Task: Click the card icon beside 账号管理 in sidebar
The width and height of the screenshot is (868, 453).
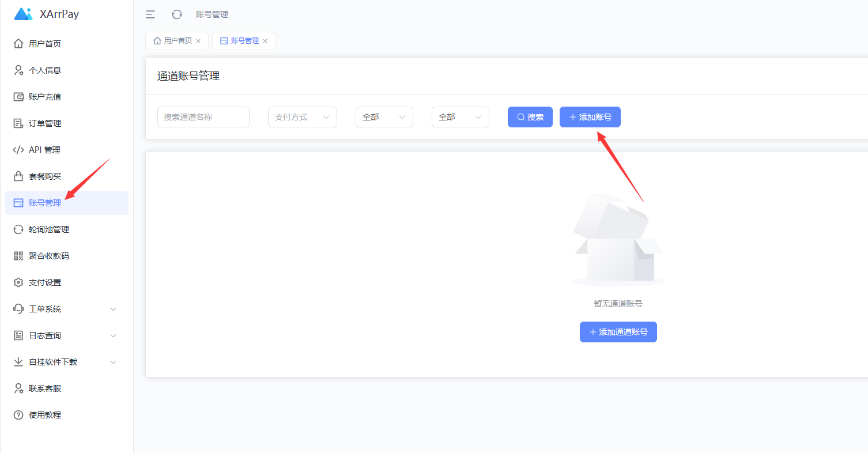Action: pos(18,203)
